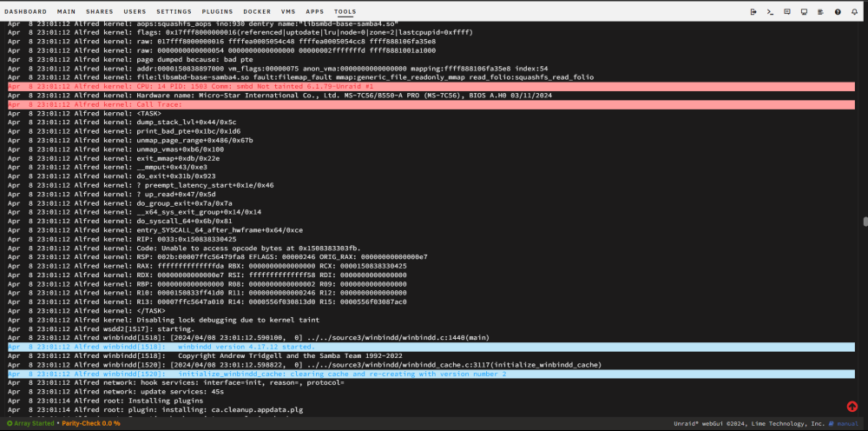The image size is (868, 431).
Task: Click the "dump_stack_lvl+0x44/0x5c" line
Action: 122,123
